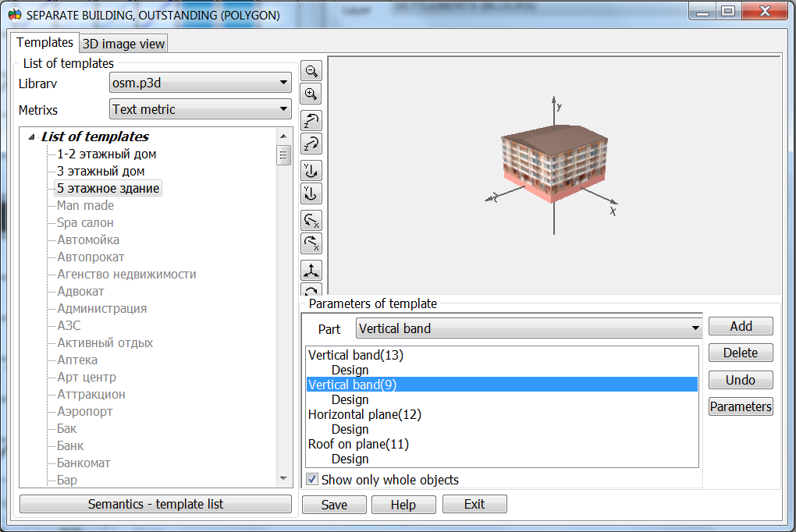Click the zoom out magnifier icon
The width and height of the screenshot is (796, 532).
coord(311,71)
